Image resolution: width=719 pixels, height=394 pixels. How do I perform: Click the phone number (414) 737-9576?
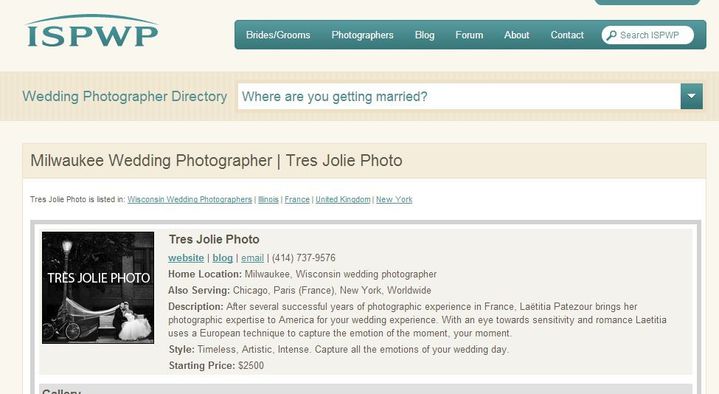click(x=304, y=258)
